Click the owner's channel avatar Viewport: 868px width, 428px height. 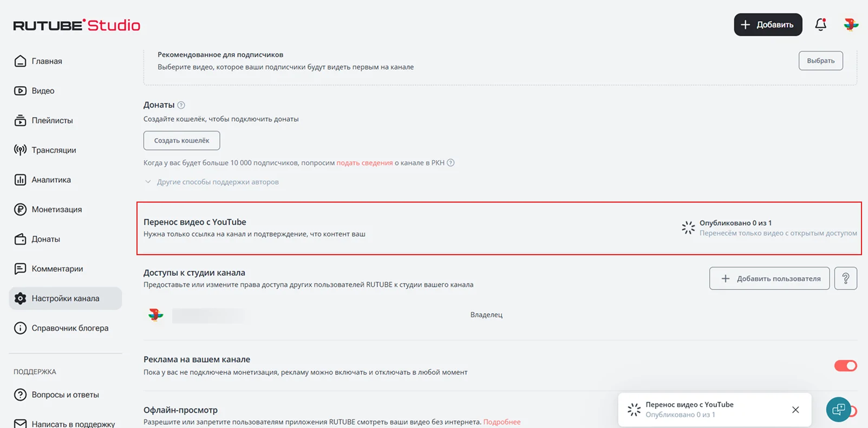pos(156,315)
